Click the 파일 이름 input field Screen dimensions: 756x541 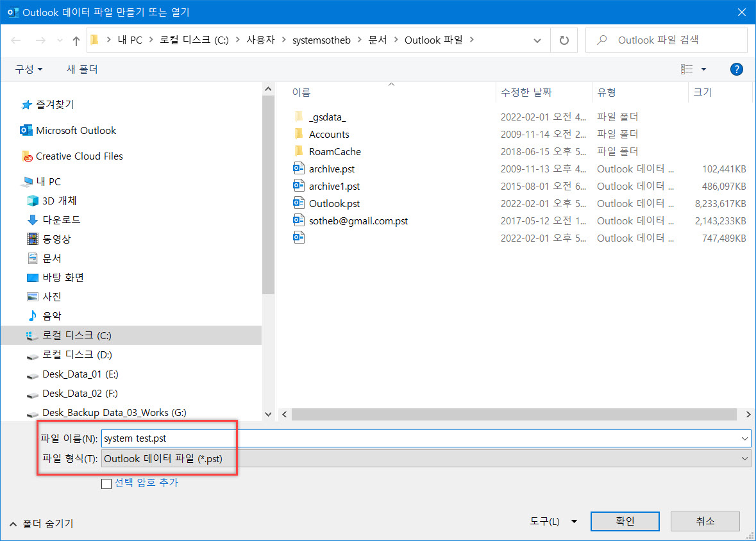[426, 439]
